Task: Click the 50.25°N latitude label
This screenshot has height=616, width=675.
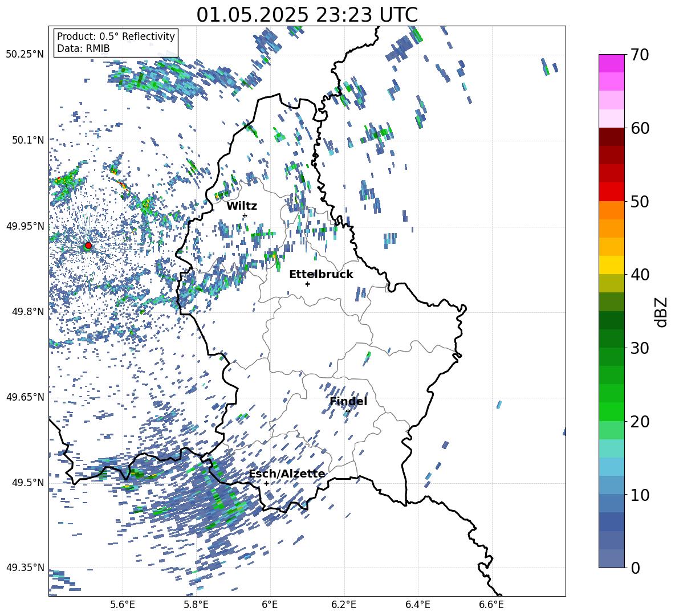Action: pyautogui.click(x=25, y=54)
